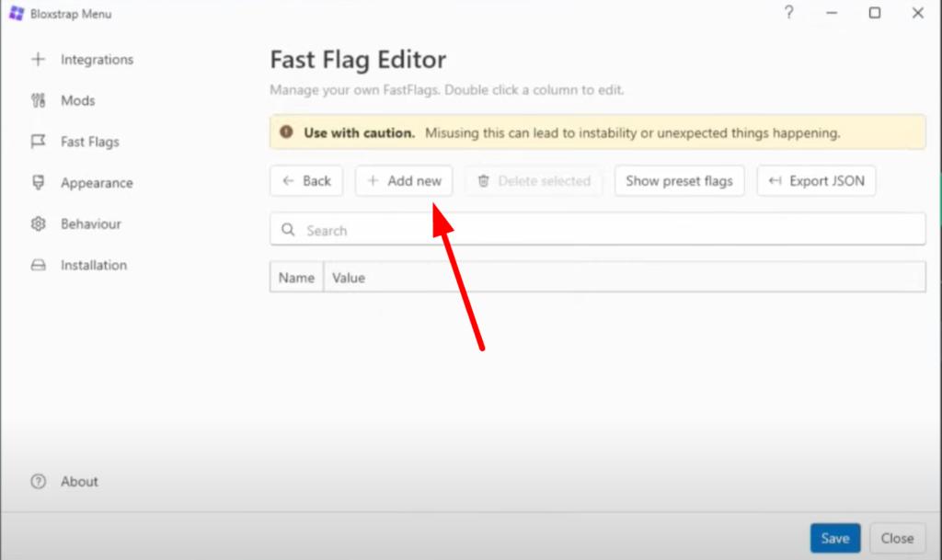Click the export arrow icon on Export JSON
Screen dimensions: 942x560
pyautogui.click(x=775, y=180)
